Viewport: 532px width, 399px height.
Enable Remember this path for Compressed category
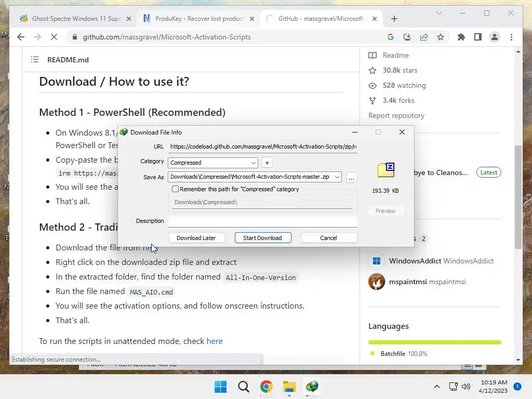(x=175, y=189)
